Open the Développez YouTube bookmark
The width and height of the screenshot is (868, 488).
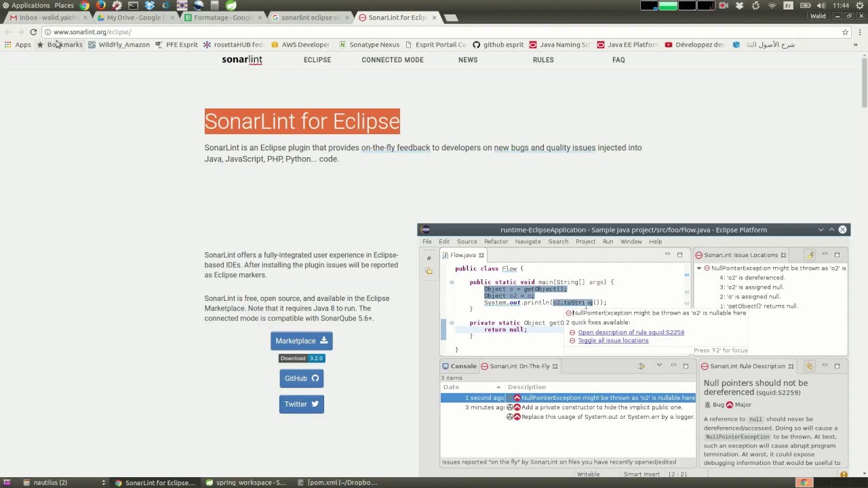click(694, 45)
